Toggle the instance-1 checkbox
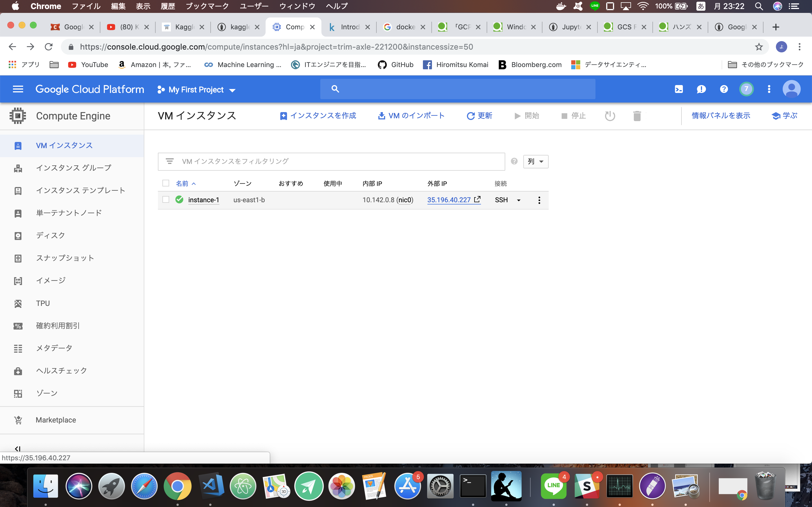This screenshot has width=812, height=507. click(166, 199)
